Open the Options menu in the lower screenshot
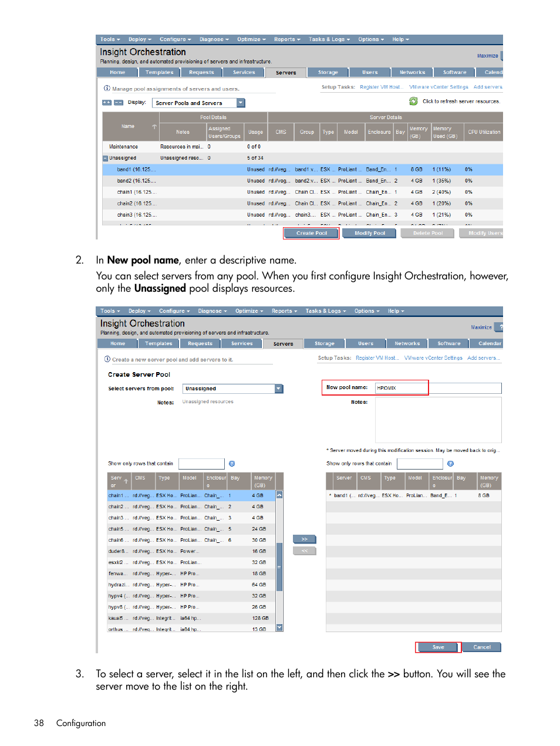This screenshot has height=746, width=560. pyautogui.click(x=367, y=311)
